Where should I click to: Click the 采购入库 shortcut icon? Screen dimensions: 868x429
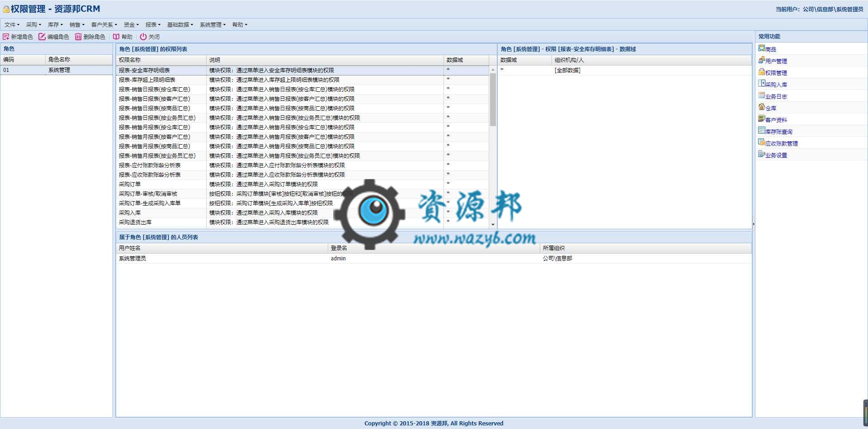(762, 83)
